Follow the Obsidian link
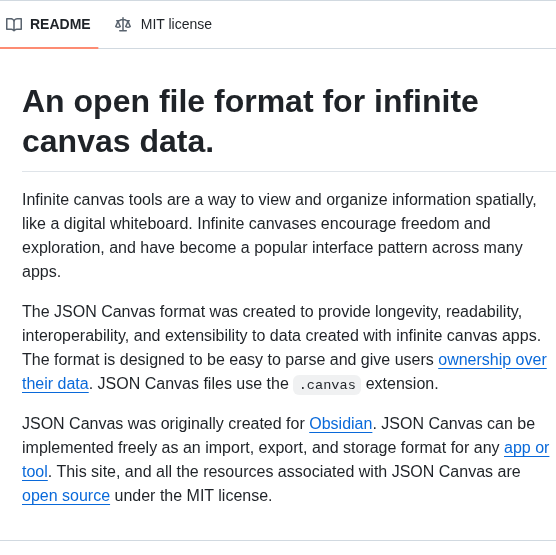556x555 pixels. click(340, 424)
